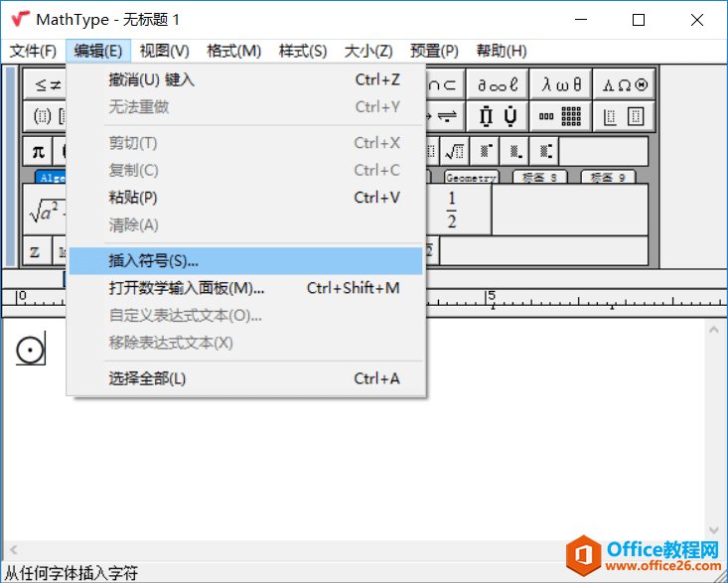Insert the pi symbol from small bar

(38, 151)
